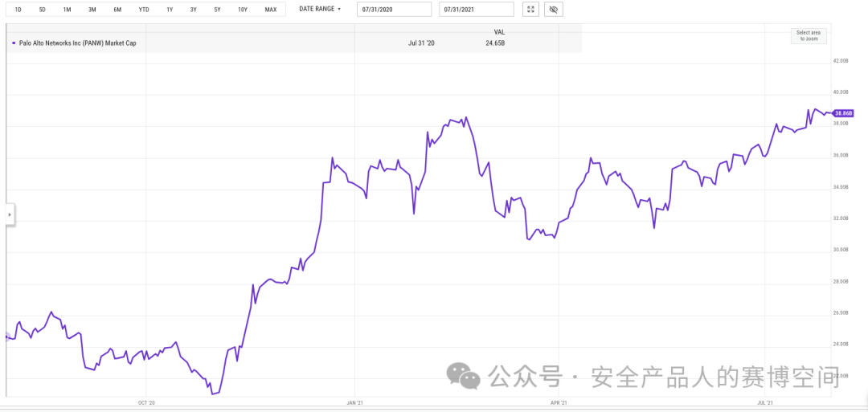Click the 38.86B current value tag

pos(843,113)
